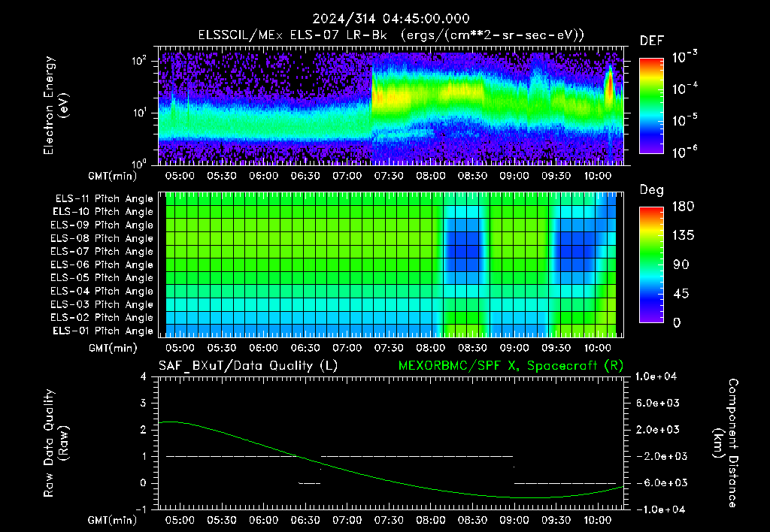
Task: Select the ELS-01 Pitch Angle row label
Action: tap(103, 331)
